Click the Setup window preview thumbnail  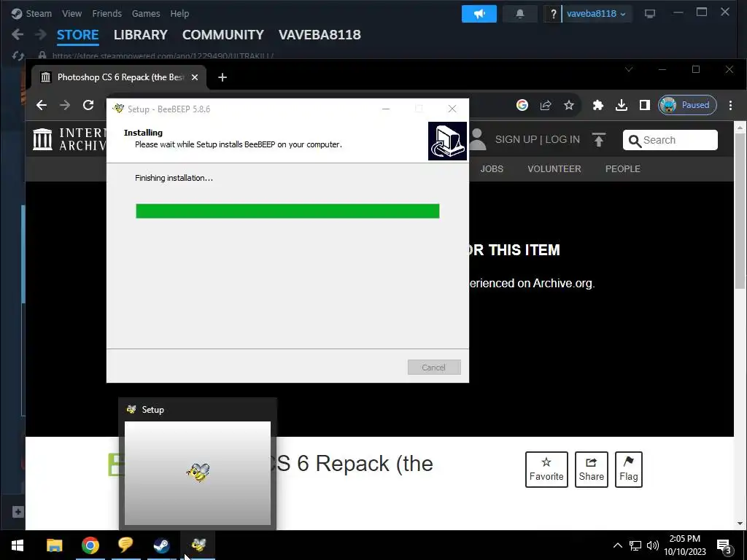pos(198,472)
